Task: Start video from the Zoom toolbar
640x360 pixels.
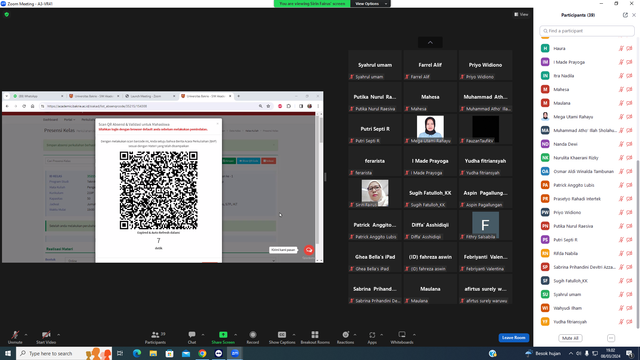Action: coord(46,337)
